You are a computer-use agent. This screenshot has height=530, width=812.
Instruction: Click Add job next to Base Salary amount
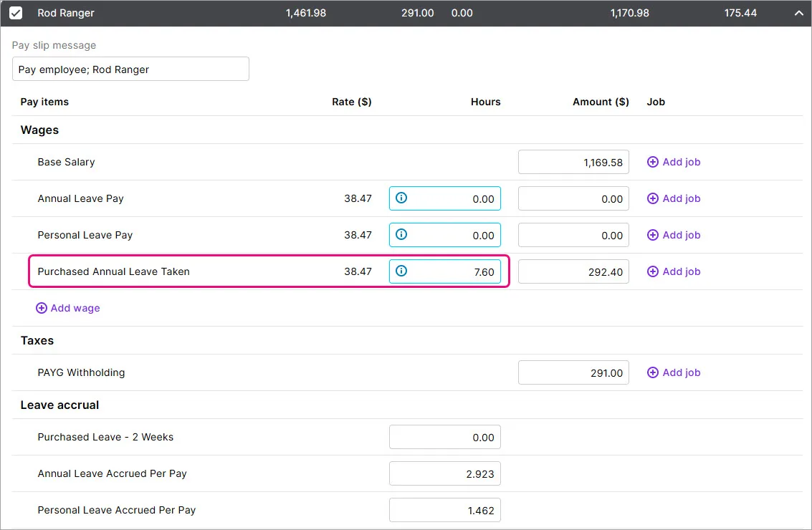tap(674, 162)
